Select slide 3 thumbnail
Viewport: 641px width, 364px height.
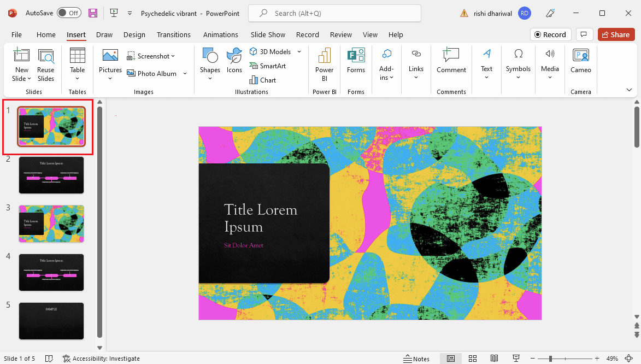tap(51, 224)
